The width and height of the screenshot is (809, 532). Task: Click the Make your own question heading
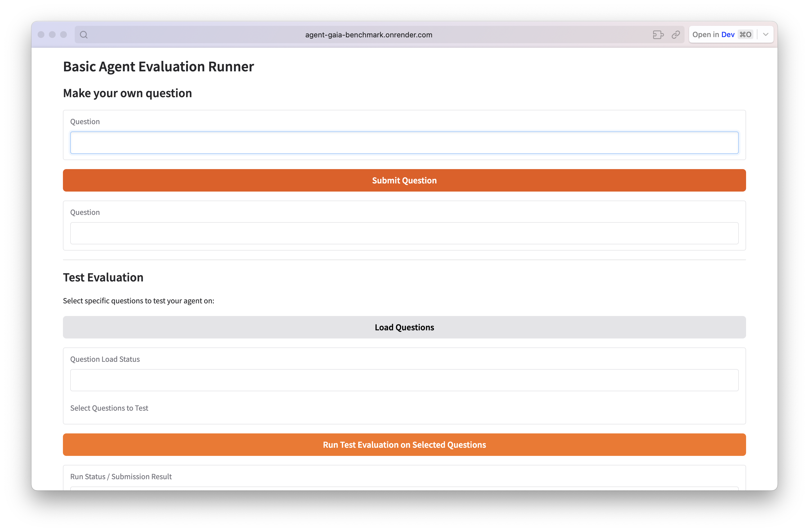(x=128, y=93)
